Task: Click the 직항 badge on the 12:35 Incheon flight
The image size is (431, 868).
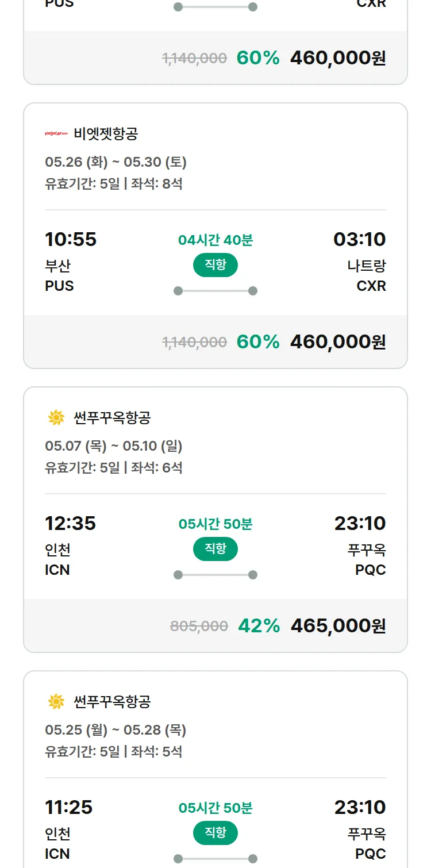Action: click(x=215, y=549)
